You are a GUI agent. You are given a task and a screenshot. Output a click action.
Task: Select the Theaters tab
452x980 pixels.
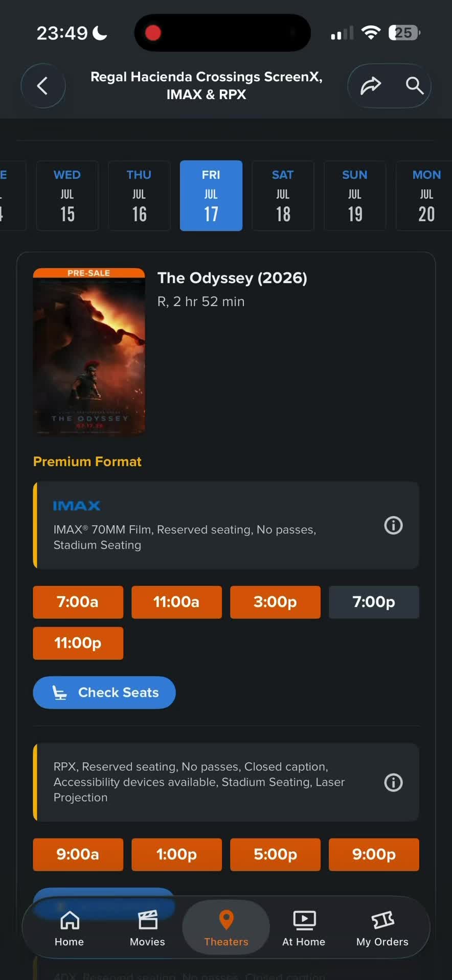click(x=226, y=928)
